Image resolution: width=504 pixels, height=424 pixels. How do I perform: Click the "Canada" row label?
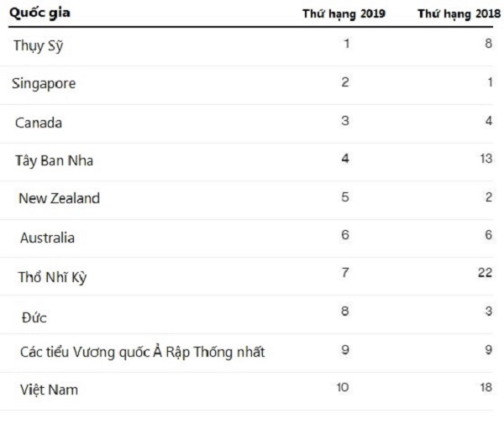39,123
